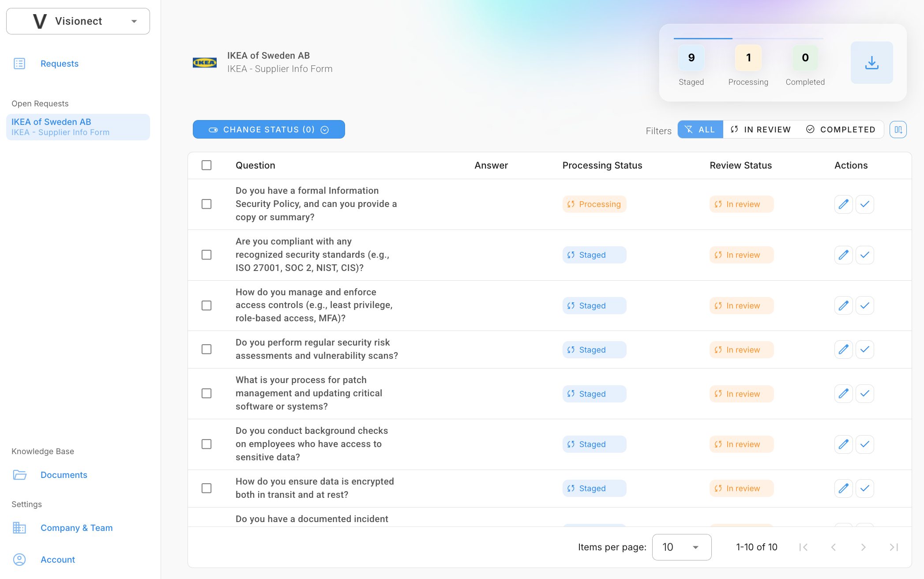Check the background checks row checkbox

pyautogui.click(x=207, y=444)
